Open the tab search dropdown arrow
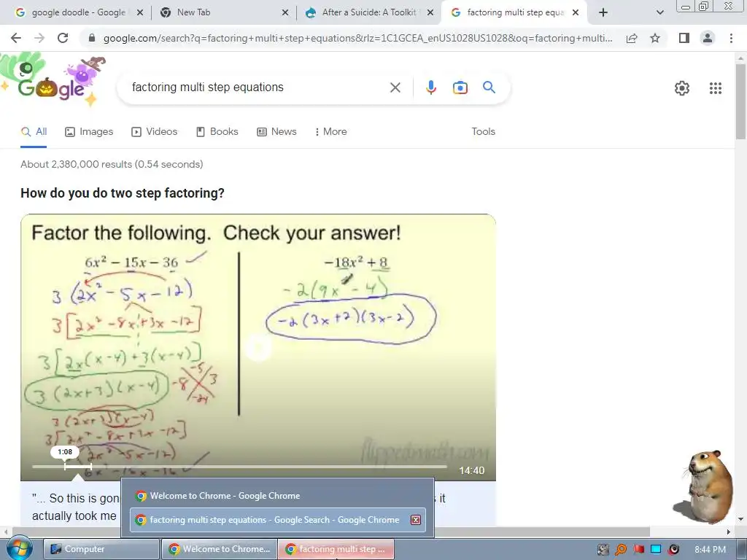 (x=659, y=12)
